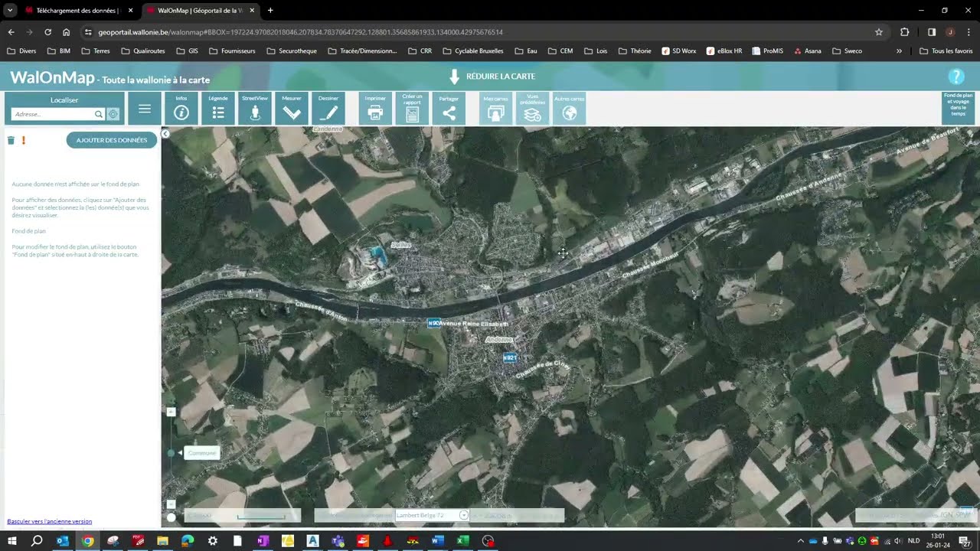Click the browser home button
The width and height of the screenshot is (980, 551).
click(66, 32)
